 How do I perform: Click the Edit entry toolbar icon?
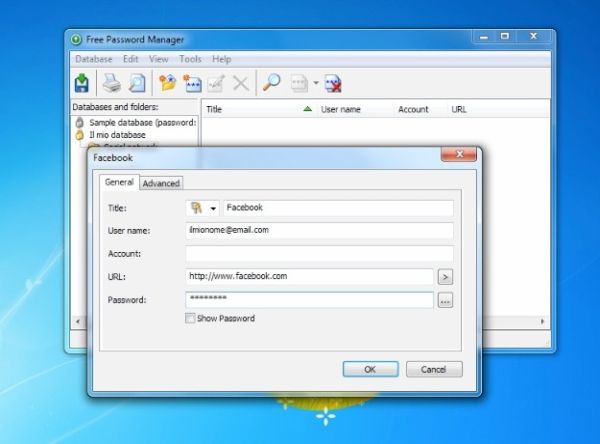coord(216,83)
